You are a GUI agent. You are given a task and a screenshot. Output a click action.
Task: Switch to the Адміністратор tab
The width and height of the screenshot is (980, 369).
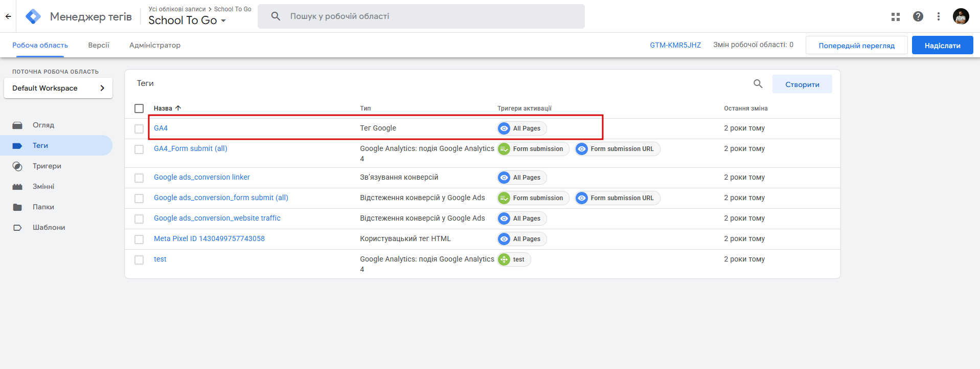pos(155,45)
